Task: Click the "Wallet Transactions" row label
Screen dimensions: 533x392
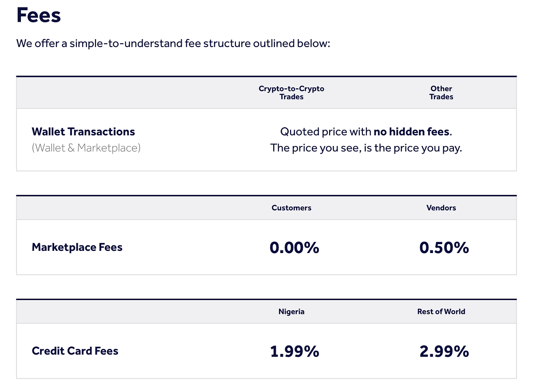Action: pyautogui.click(x=83, y=132)
